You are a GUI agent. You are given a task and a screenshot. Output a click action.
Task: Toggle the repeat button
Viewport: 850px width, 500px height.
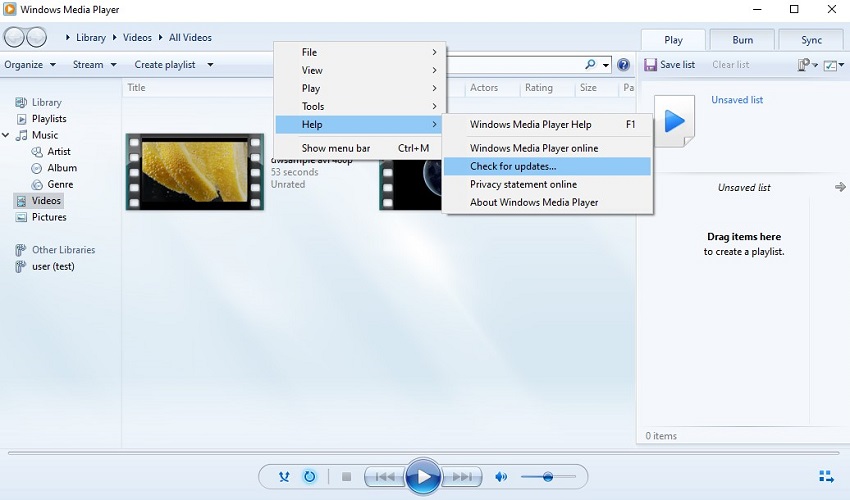pyautogui.click(x=310, y=477)
